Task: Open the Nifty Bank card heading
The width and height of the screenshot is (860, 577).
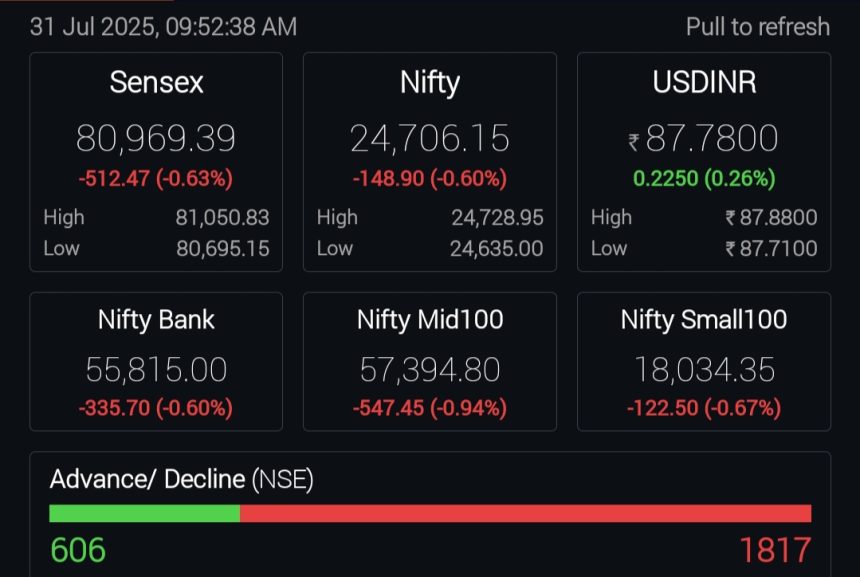Action: tap(156, 320)
